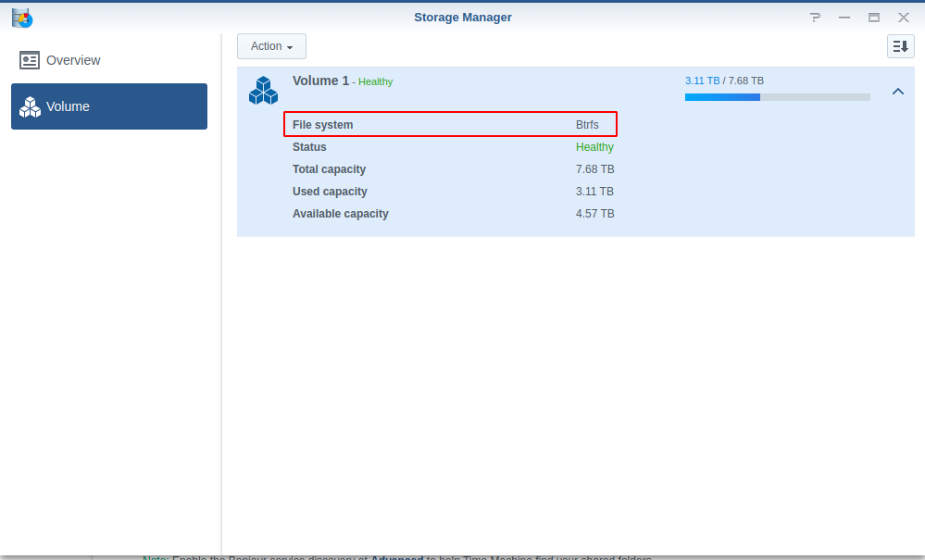The image size is (925, 560).
Task: Click the File system label
Action: 323,125
